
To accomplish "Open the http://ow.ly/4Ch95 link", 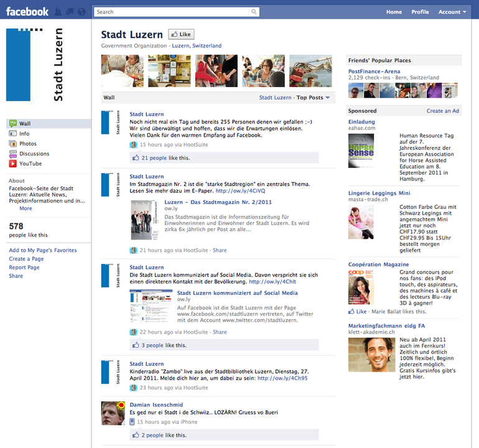I will [x=282, y=378].
